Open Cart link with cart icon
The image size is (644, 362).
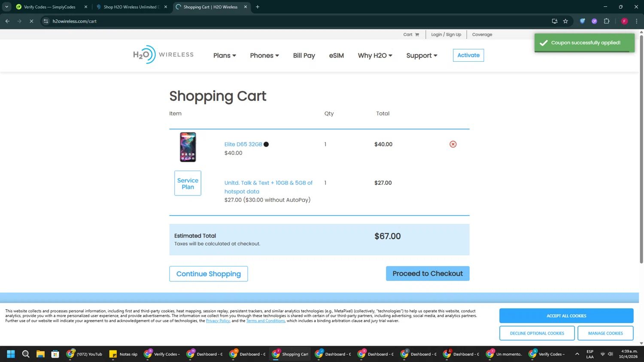click(x=411, y=35)
